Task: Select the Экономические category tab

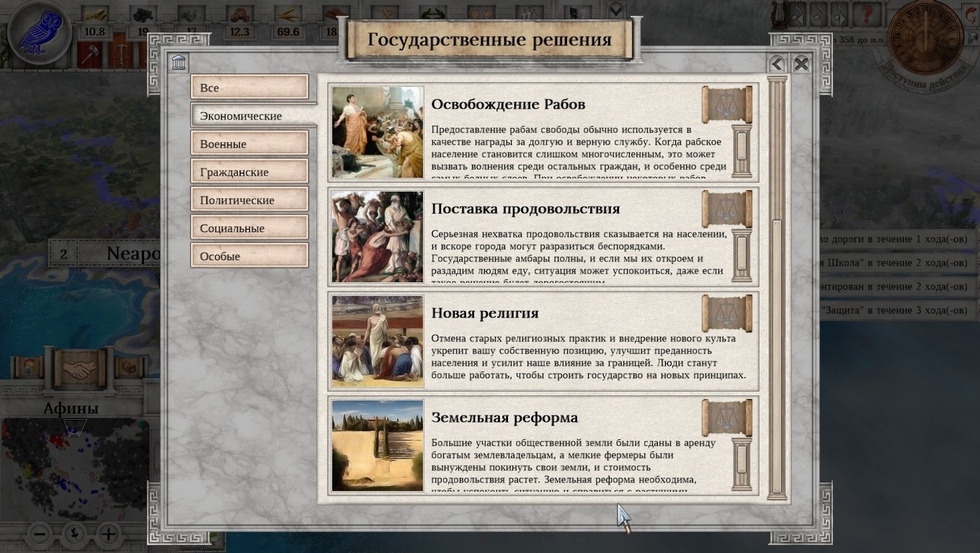Action: pos(249,116)
